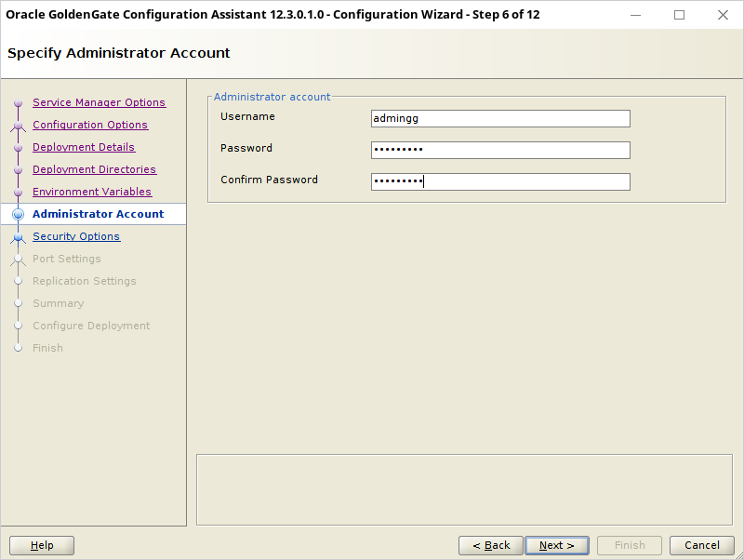Image resolution: width=744 pixels, height=560 pixels.
Task: Maximize the Configuration Assistant window
Action: (x=679, y=15)
